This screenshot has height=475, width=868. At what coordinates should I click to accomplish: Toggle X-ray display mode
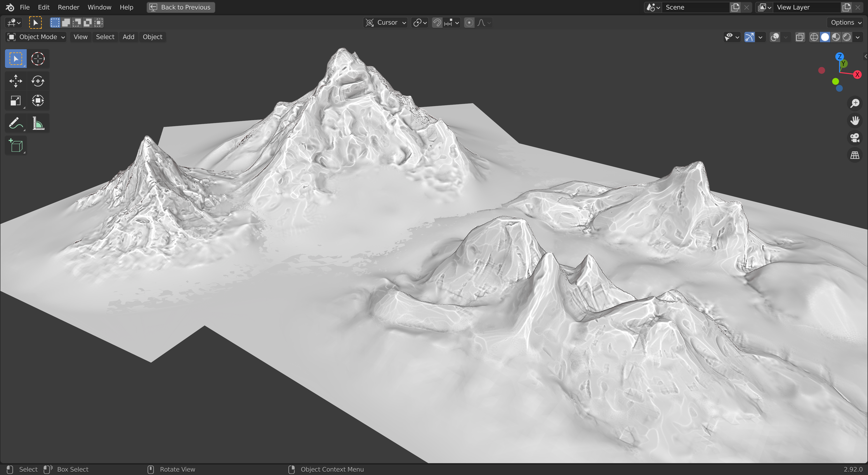800,37
